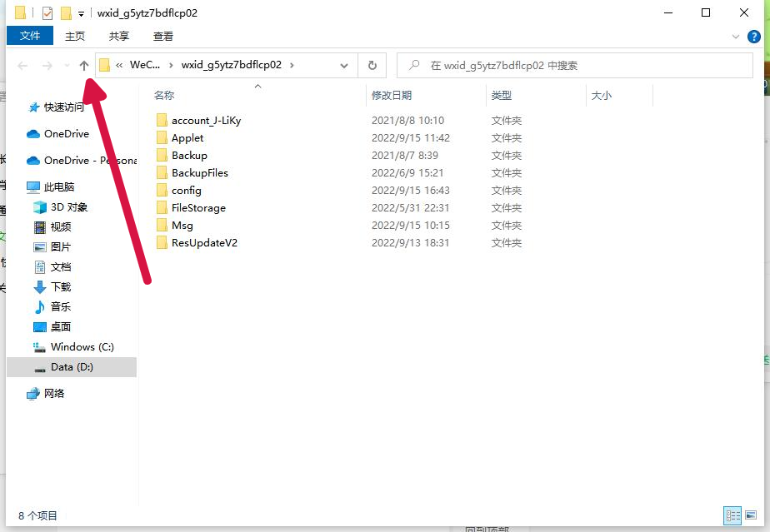Show hidden breadcrumb path via the double chevron

pyautogui.click(x=119, y=65)
